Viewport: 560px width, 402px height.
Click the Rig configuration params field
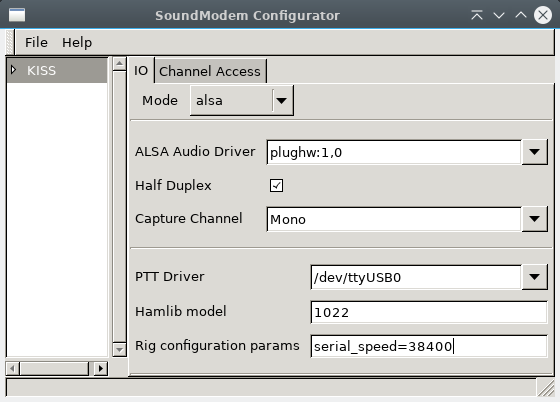[429, 346]
